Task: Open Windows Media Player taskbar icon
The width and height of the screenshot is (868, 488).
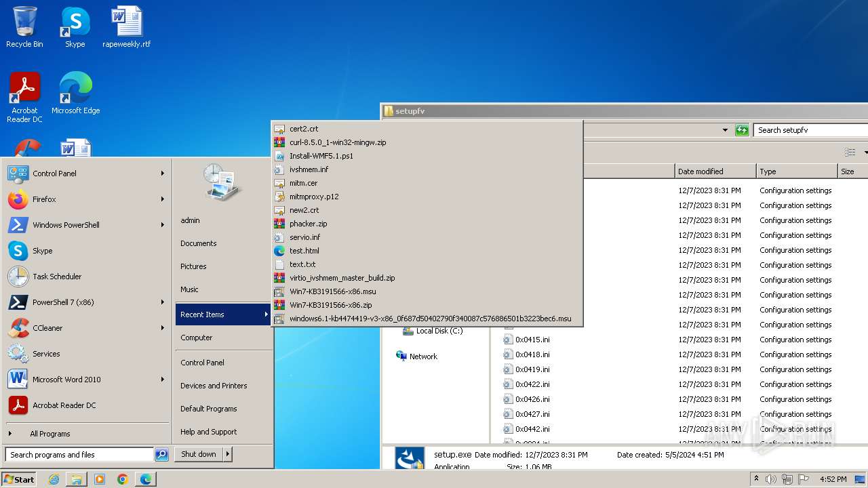Action: coord(100,479)
